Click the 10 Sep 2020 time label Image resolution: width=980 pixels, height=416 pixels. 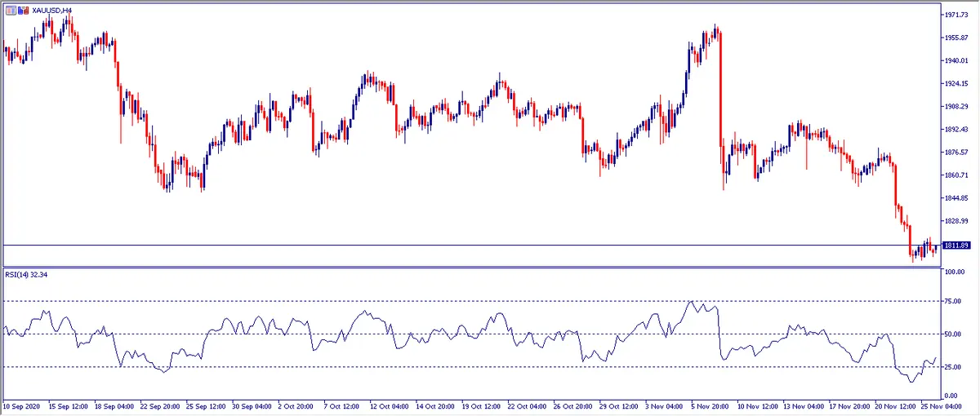tap(20, 405)
